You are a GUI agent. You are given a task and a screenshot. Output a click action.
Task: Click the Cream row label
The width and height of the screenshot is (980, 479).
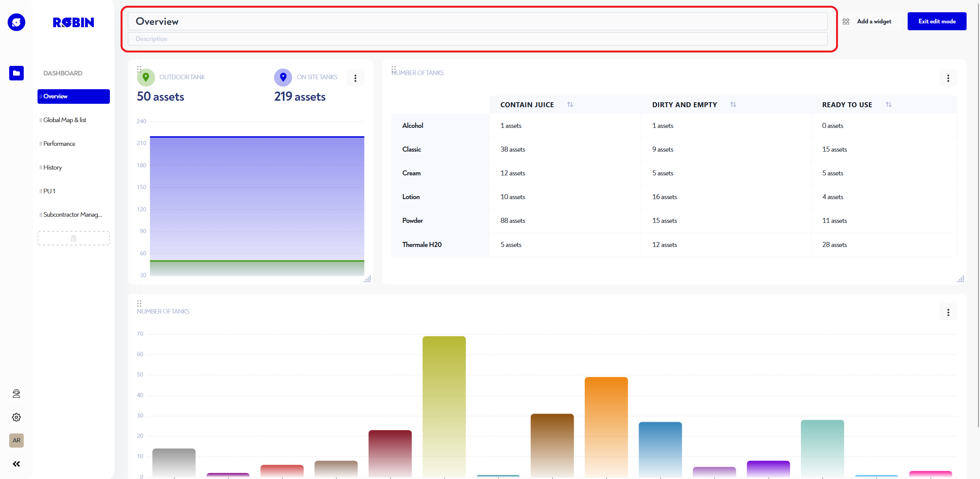(x=412, y=173)
